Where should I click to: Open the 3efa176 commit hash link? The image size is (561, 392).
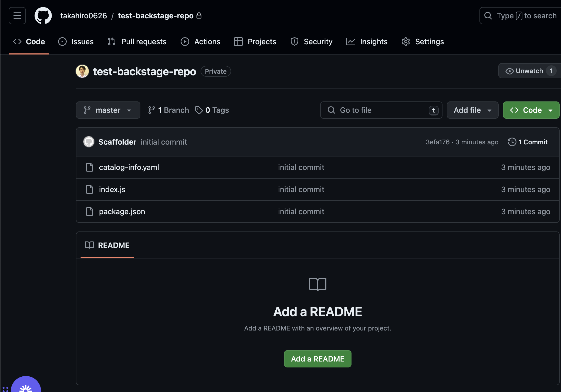click(x=438, y=142)
